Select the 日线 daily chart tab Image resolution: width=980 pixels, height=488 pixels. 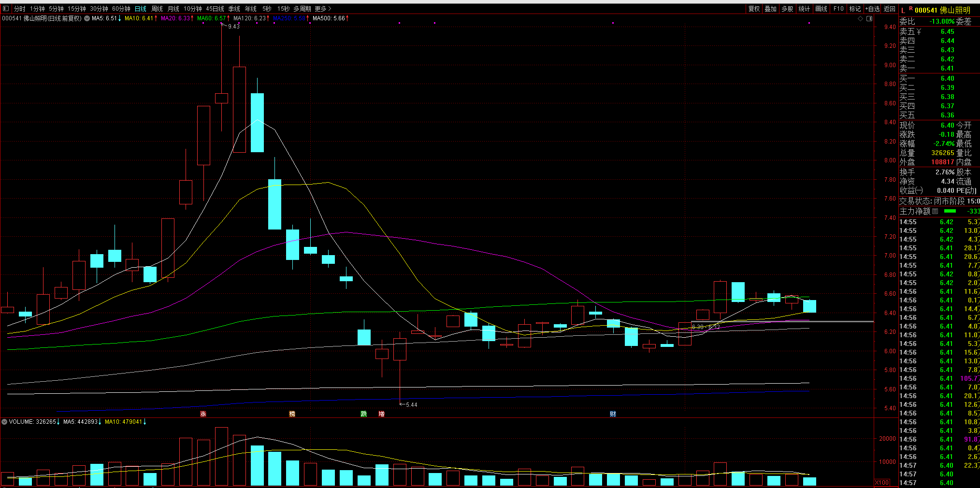[141, 9]
